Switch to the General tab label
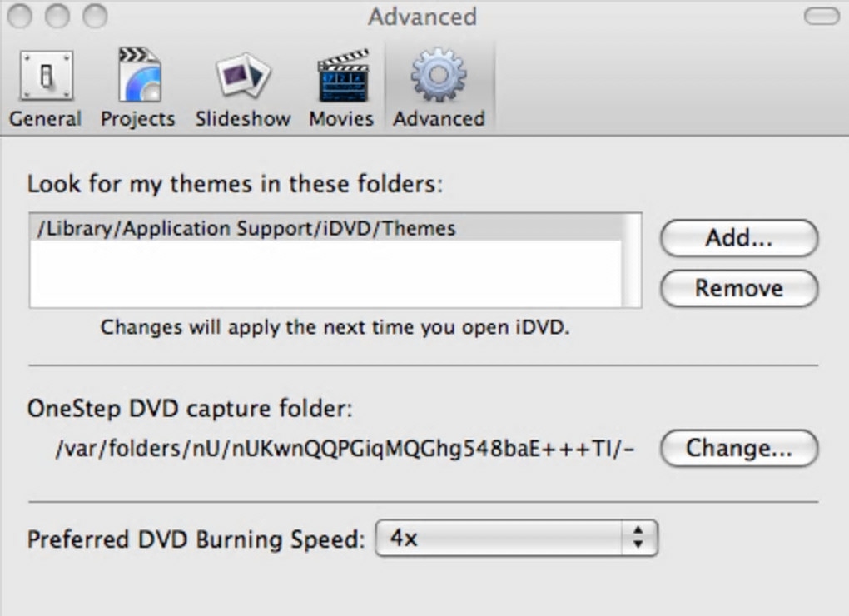This screenshot has width=849, height=616. tap(45, 119)
